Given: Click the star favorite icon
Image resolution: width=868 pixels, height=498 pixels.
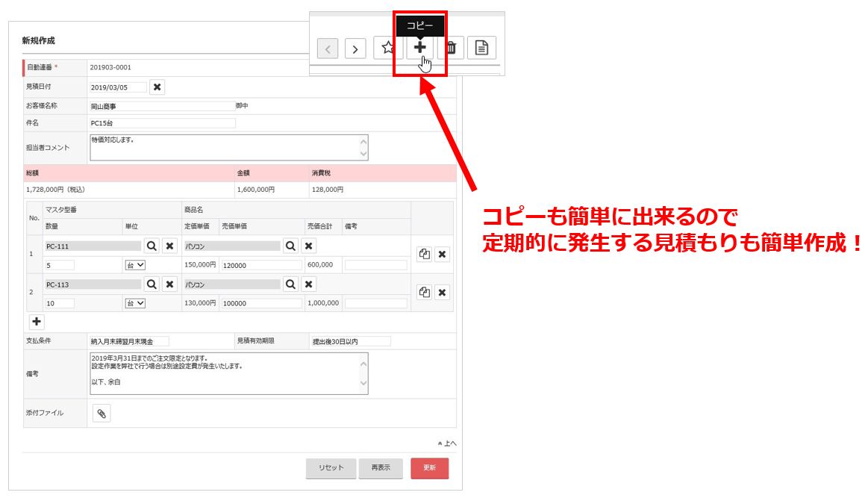Looking at the screenshot, I should (x=388, y=48).
